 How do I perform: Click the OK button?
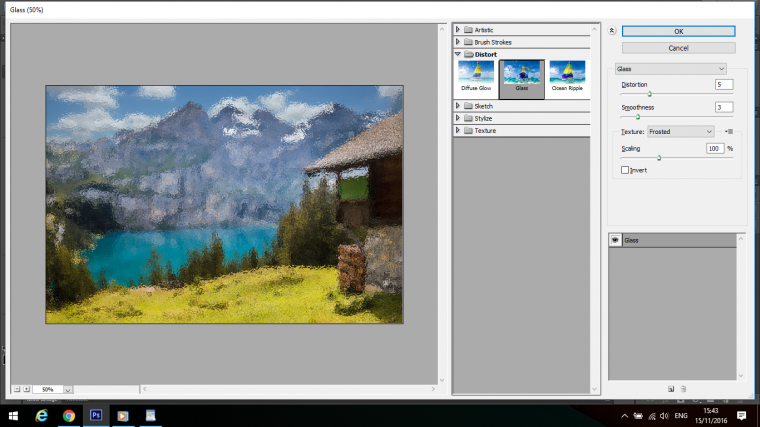pyautogui.click(x=679, y=31)
